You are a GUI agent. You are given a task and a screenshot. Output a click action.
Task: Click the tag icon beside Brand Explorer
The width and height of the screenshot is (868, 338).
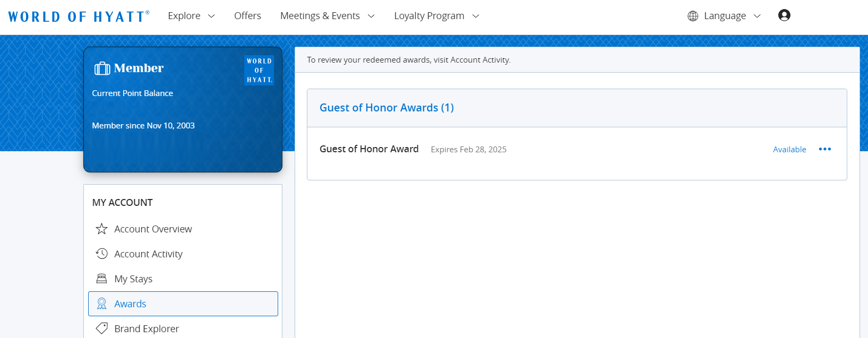(x=101, y=328)
